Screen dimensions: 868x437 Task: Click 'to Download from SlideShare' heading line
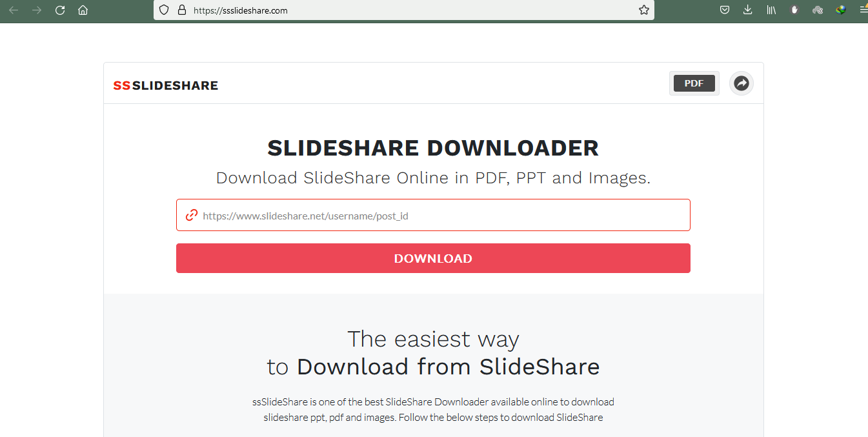[x=433, y=367]
